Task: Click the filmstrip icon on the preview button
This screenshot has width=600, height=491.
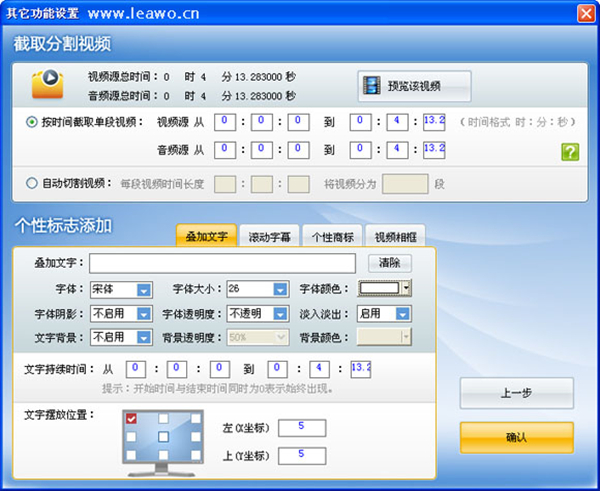Action: [372, 86]
